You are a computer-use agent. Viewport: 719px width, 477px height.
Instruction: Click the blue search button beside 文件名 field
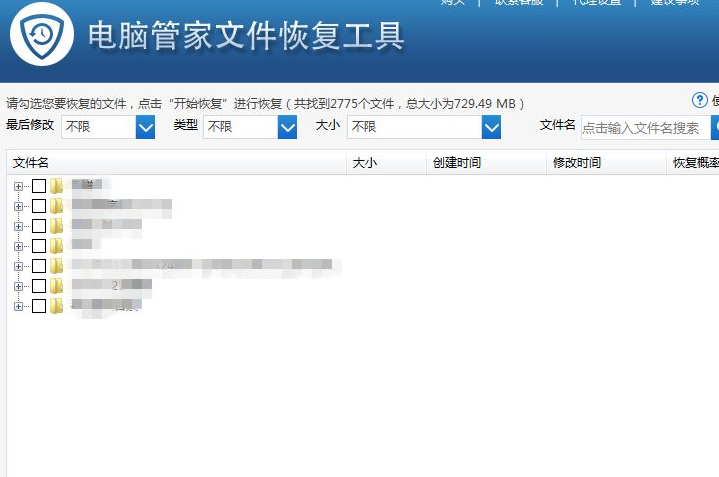[x=715, y=127]
